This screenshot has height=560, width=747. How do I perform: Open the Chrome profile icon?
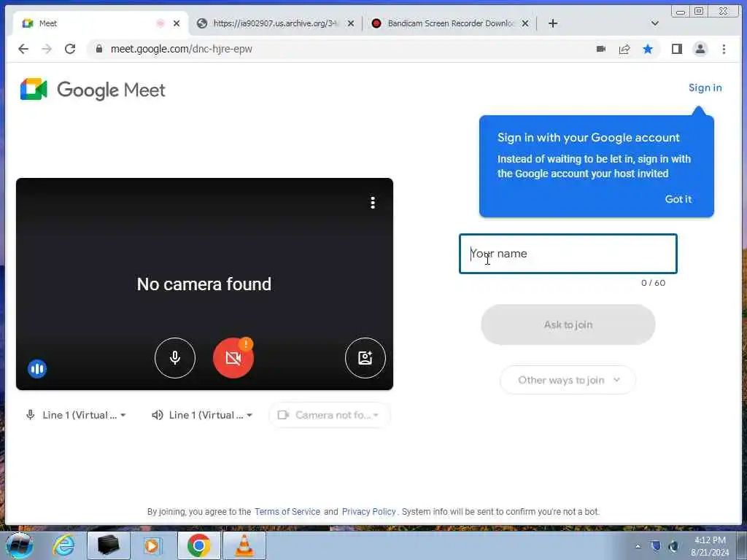click(700, 49)
